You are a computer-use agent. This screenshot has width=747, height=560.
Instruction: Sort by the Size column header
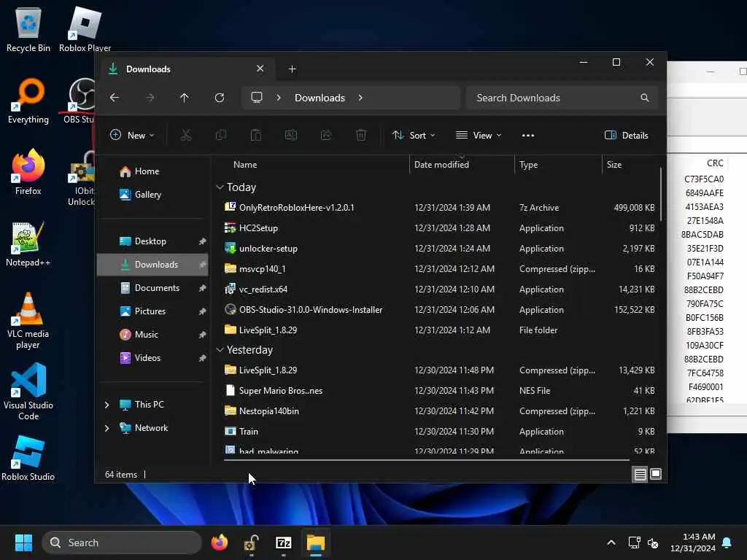[x=614, y=164]
